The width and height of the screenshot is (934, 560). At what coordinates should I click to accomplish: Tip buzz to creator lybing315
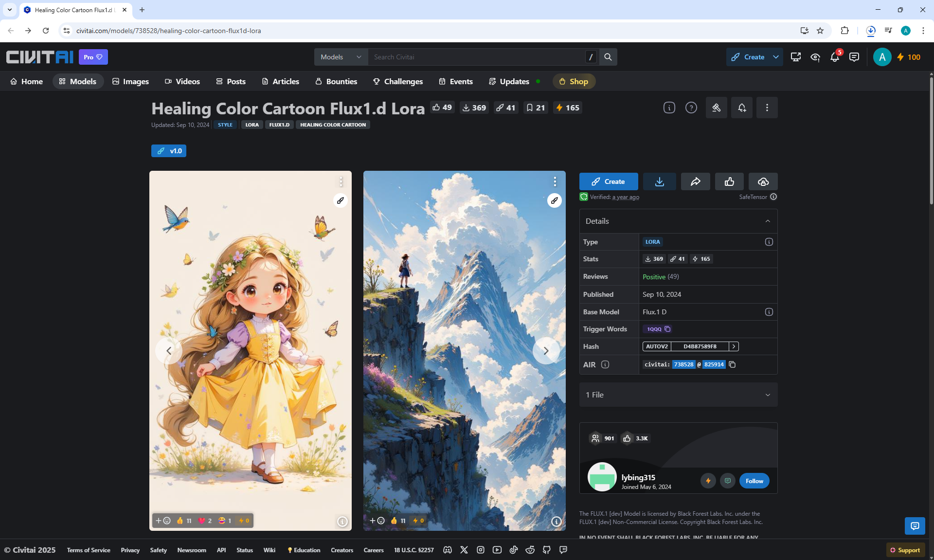(x=708, y=481)
